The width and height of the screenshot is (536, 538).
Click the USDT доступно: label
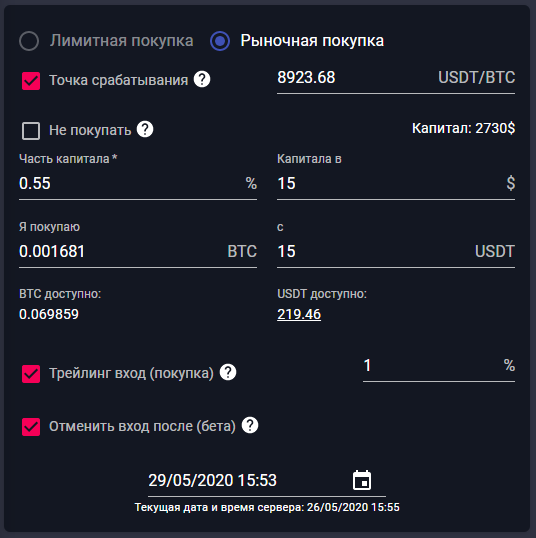tap(322, 294)
